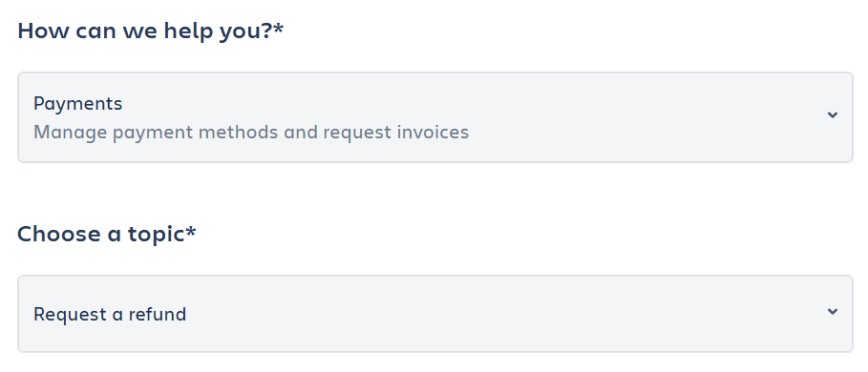The height and width of the screenshot is (372, 868).
Task: Expand the topic selector under Choose a topic
Action: (435, 314)
